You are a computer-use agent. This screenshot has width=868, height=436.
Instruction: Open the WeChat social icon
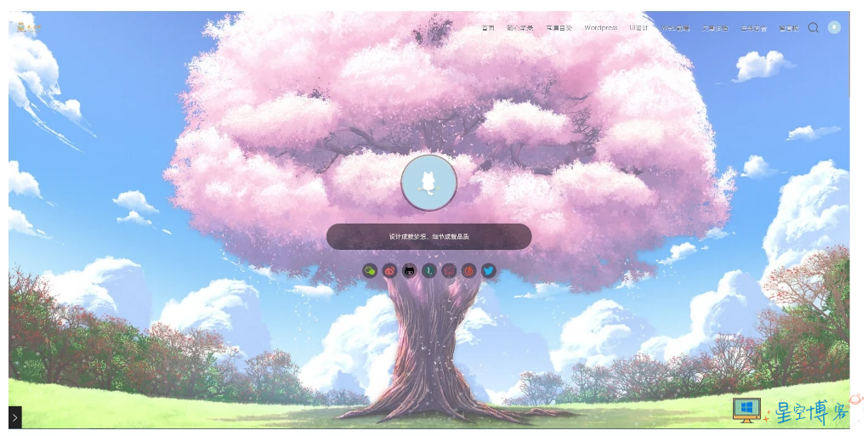click(370, 270)
